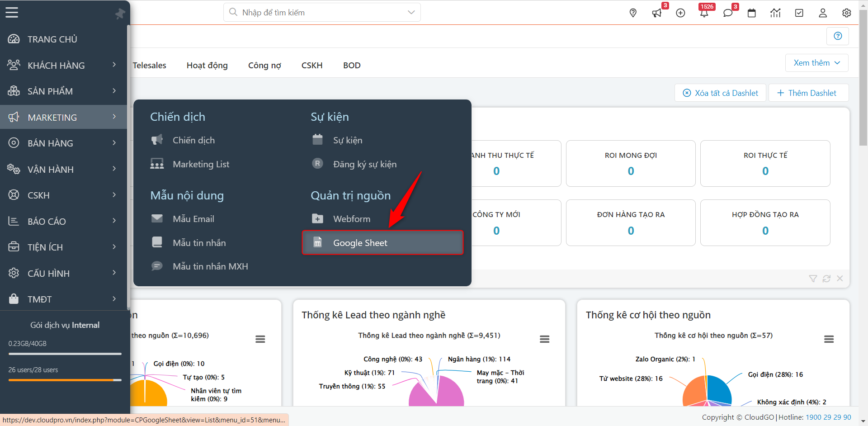Switch to the Telesales tab
868x426 pixels.
click(x=149, y=65)
